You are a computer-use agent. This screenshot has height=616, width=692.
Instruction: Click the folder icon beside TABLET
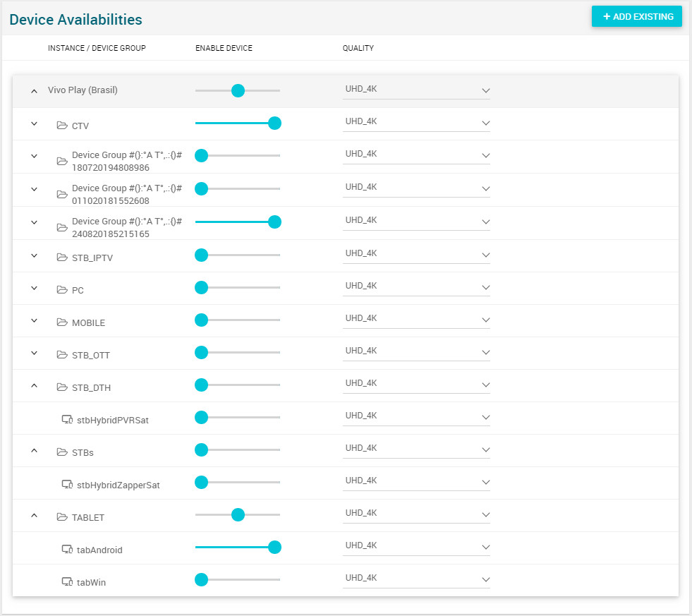[62, 517]
